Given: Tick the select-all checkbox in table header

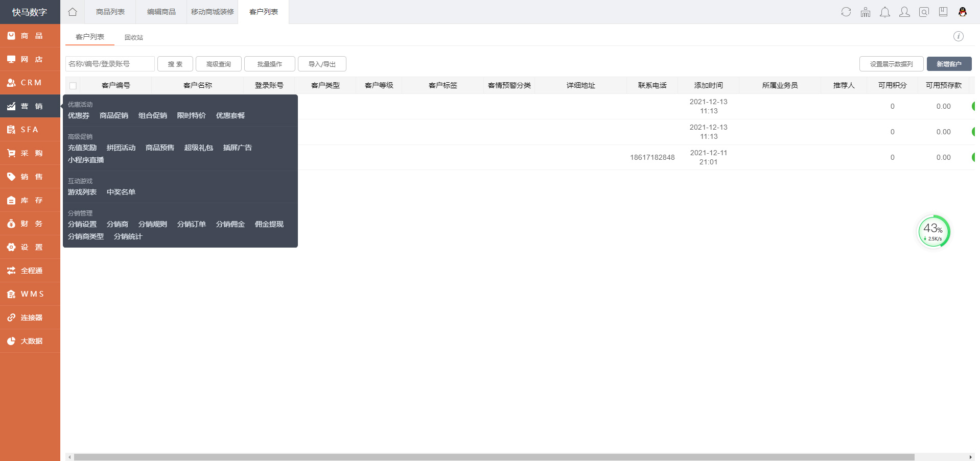Looking at the screenshot, I should point(73,86).
